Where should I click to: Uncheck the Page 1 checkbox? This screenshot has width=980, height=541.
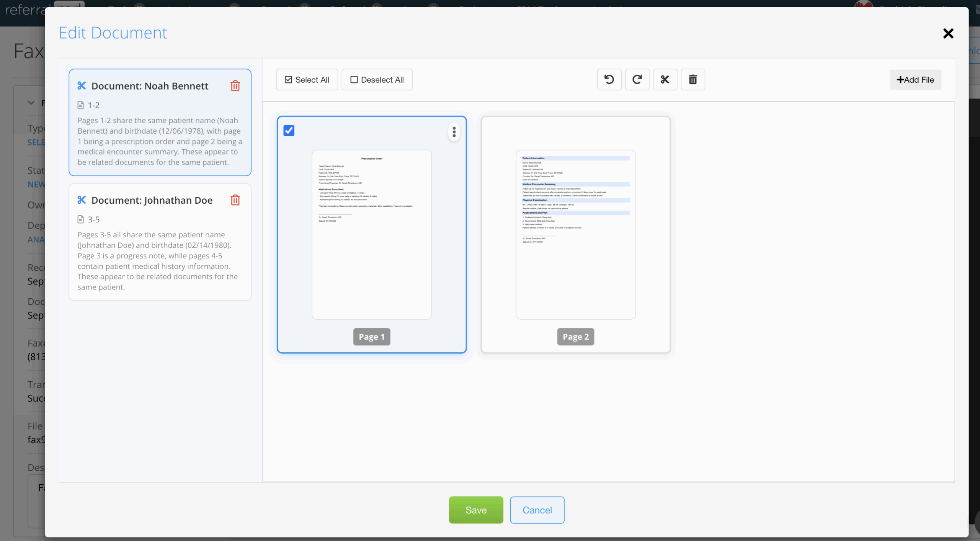289,131
